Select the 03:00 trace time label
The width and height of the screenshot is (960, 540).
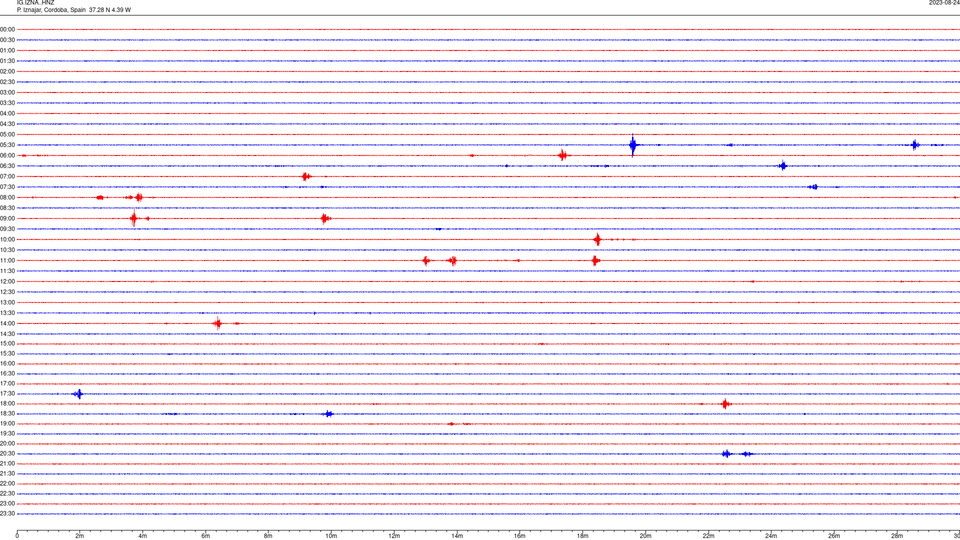tap(7, 92)
